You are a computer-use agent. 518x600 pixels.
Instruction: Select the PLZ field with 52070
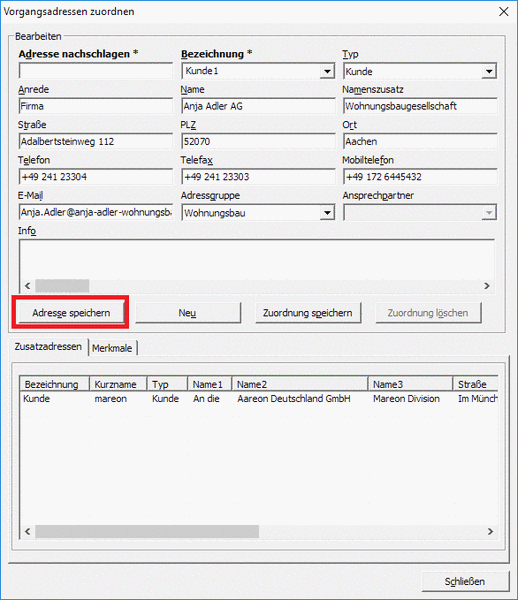(258, 142)
